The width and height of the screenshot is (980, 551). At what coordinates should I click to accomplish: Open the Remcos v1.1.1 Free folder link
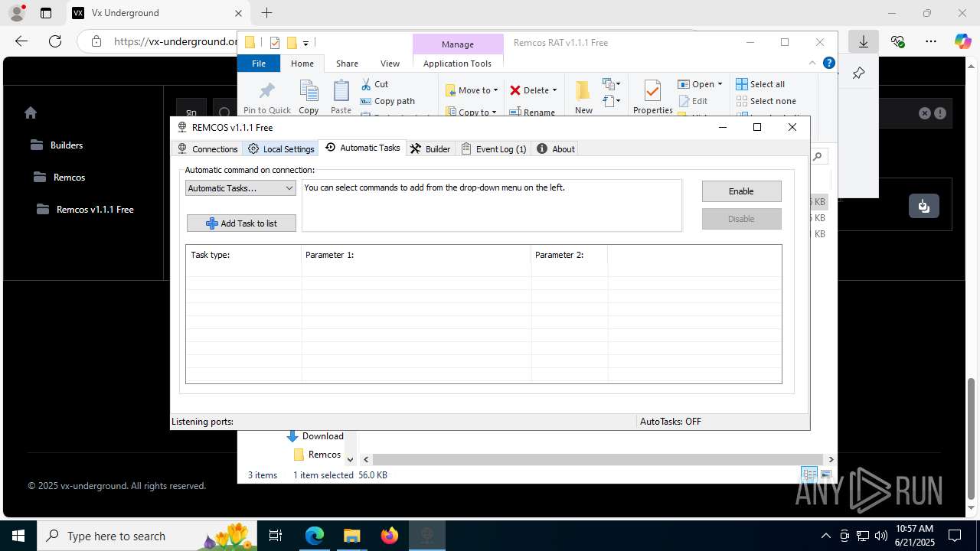(86, 209)
